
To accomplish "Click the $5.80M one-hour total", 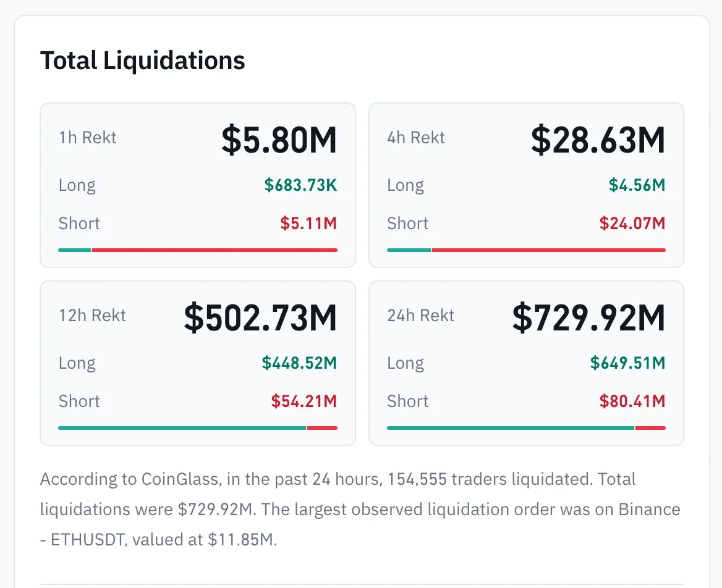I will tap(279, 140).
